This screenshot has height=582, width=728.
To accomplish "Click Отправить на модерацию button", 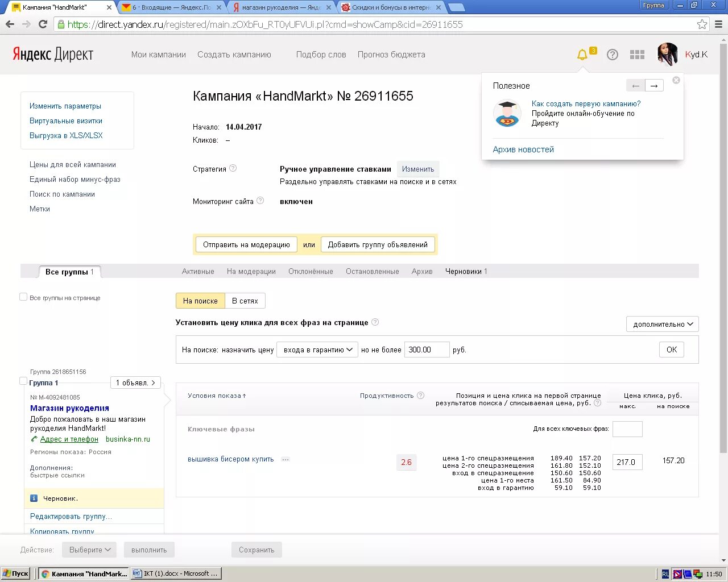I will (246, 244).
